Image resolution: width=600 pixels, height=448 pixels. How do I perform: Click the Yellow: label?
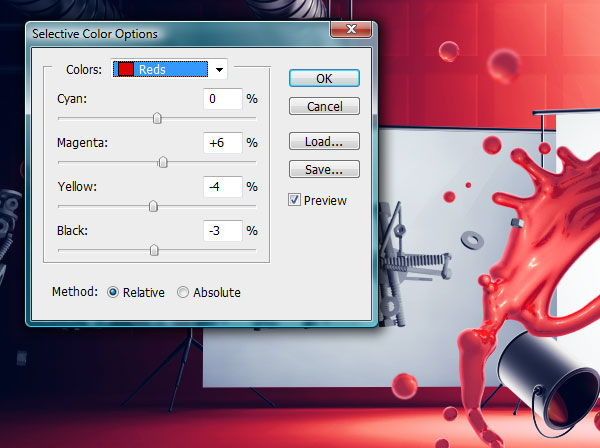[x=77, y=187]
